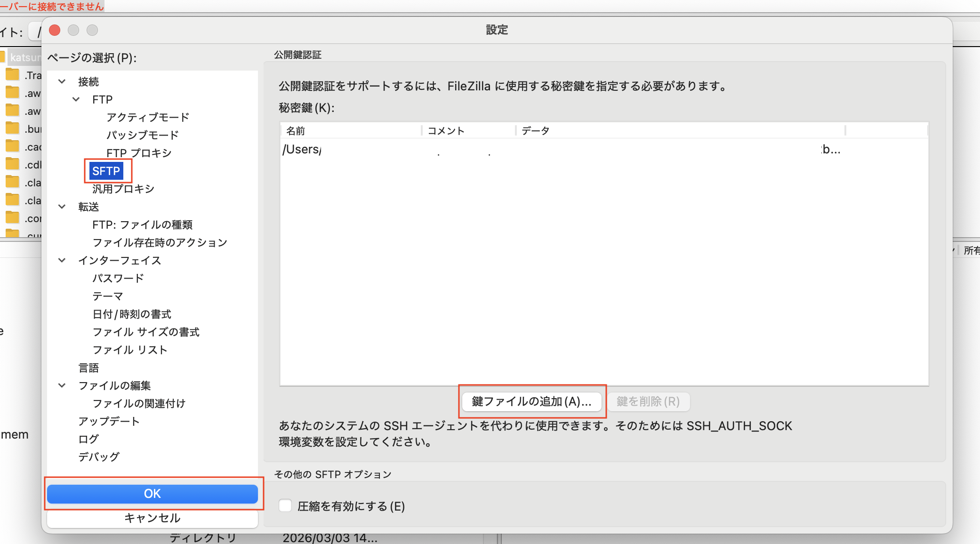Collapse the ファイルの編集 tree section
Viewport: 980px width, 544px height.
62,385
